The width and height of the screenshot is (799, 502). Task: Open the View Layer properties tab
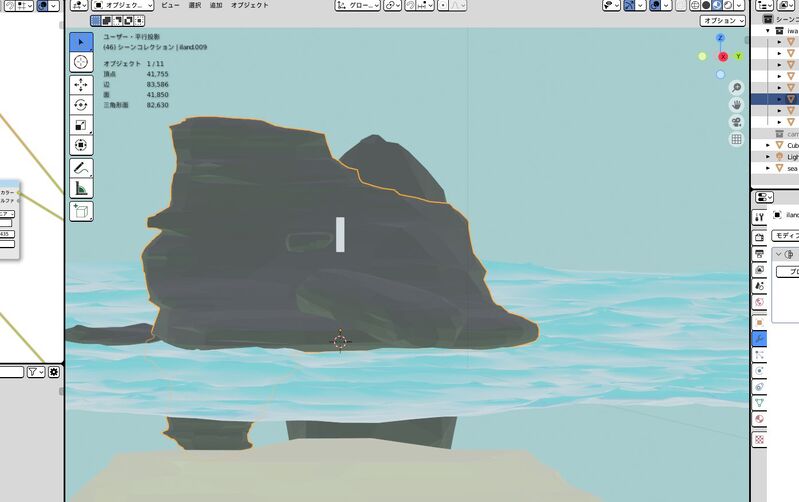tap(759, 270)
